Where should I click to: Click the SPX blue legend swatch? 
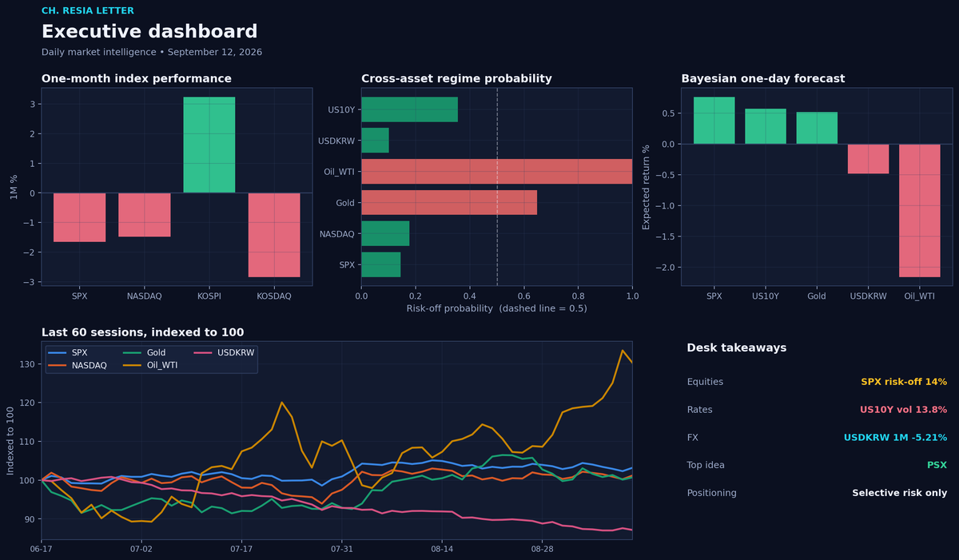pos(58,352)
